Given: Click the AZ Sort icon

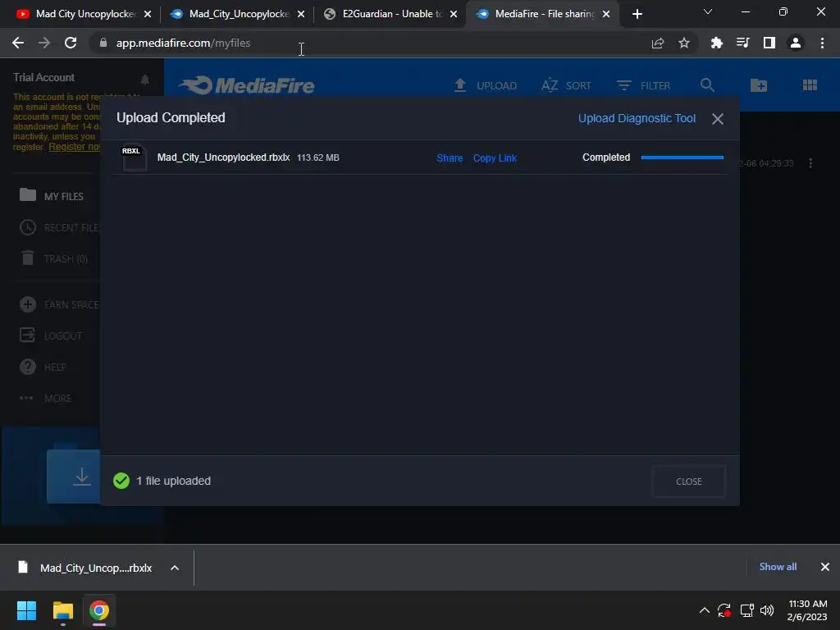Looking at the screenshot, I should (x=550, y=85).
